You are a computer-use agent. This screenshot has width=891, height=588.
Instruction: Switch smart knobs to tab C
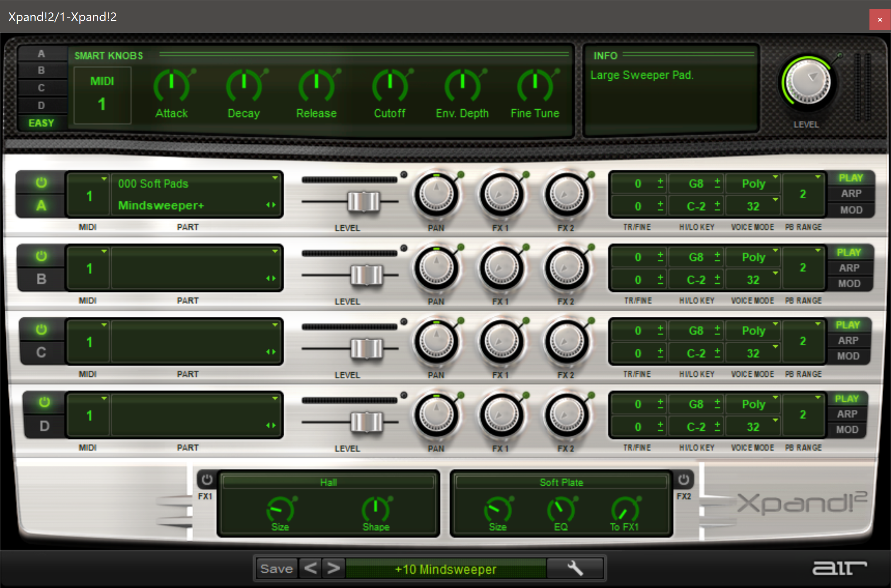pos(41,88)
